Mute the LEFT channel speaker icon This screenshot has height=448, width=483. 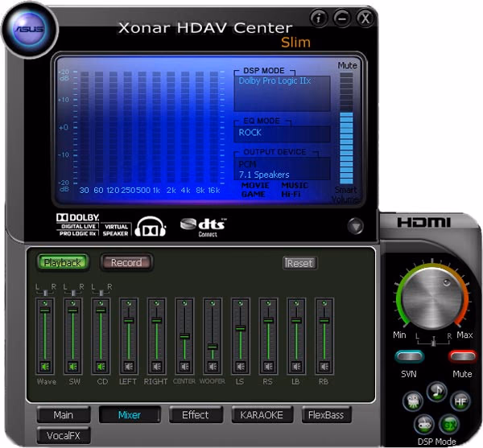tap(129, 367)
